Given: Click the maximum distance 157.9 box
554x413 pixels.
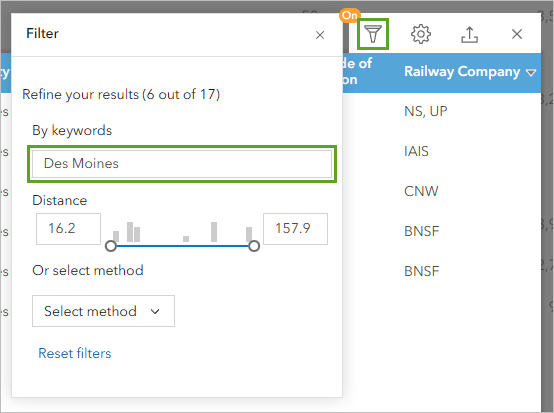Looking at the screenshot, I should (295, 229).
